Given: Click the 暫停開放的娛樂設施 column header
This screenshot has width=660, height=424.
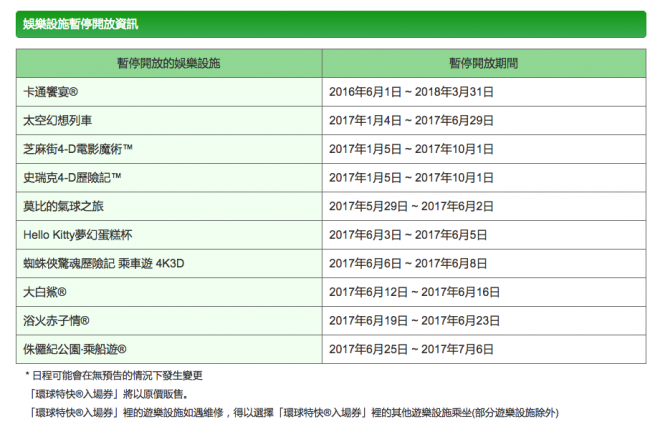Looking at the screenshot, I should [x=168, y=62].
